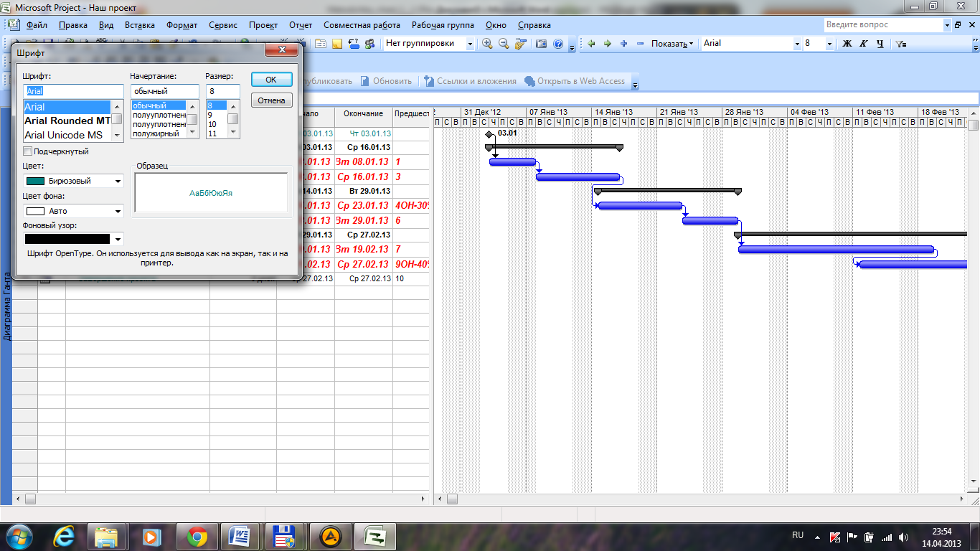
Task: Click the 03.01 milestone diamond on Gantt chart
Action: (489, 134)
